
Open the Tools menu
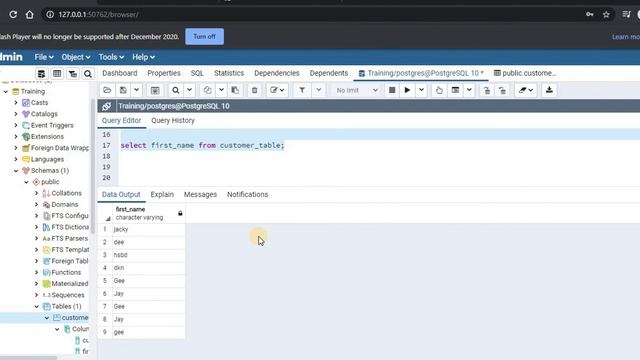pyautogui.click(x=111, y=57)
